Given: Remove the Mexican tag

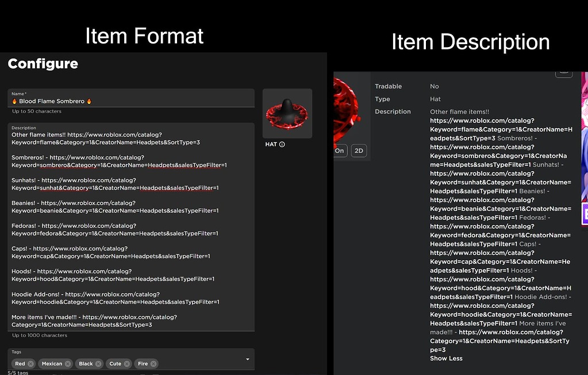Looking at the screenshot, I should coord(67,364).
